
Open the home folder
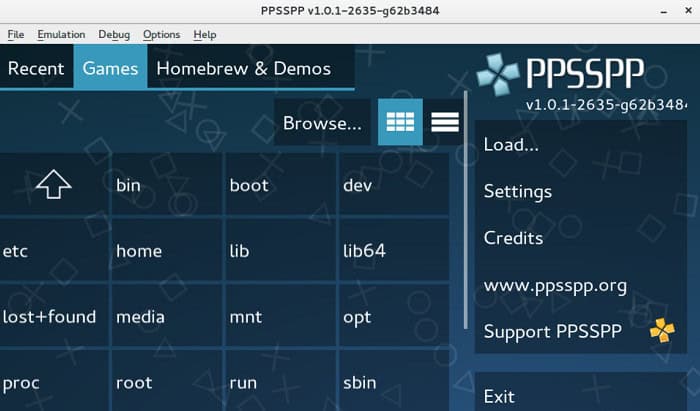click(167, 250)
